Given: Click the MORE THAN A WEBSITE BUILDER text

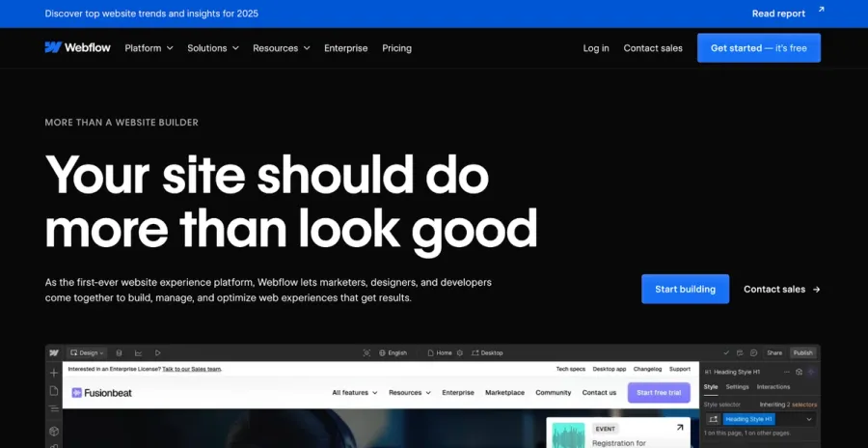Looking at the screenshot, I should tap(122, 123).
